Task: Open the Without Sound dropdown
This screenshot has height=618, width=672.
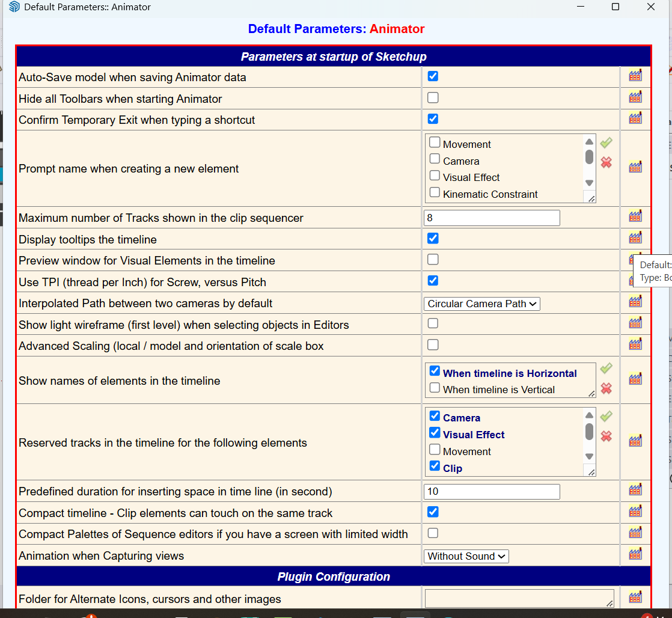Action: click(466, 556)
